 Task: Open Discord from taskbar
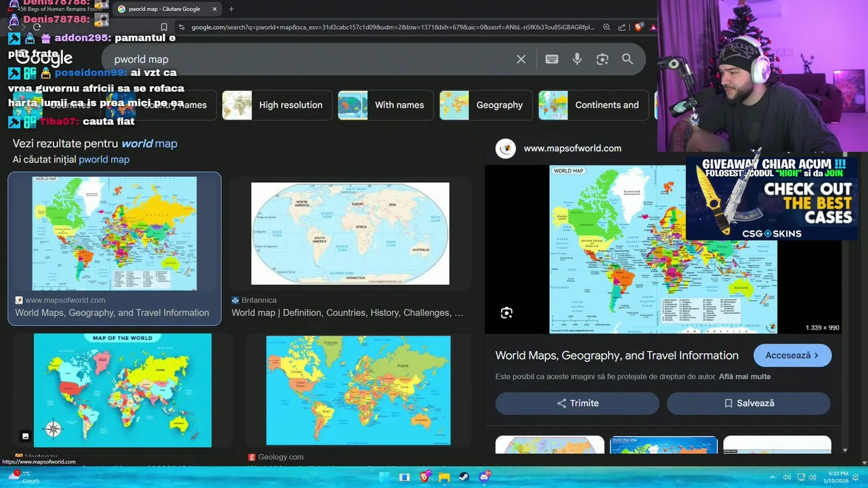[484, 477]
